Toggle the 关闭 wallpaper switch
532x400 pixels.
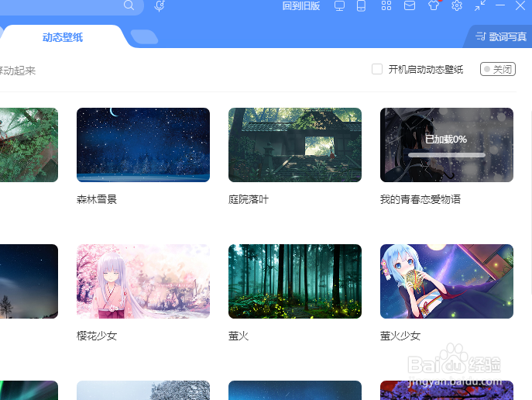point(498,69)
